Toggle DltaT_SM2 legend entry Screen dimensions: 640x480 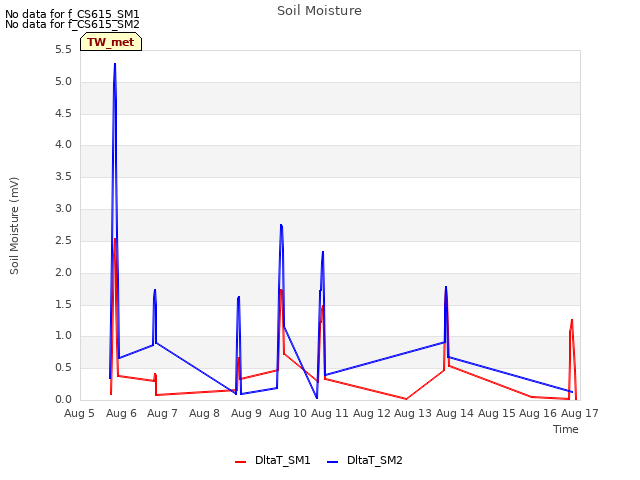[365, 460]
